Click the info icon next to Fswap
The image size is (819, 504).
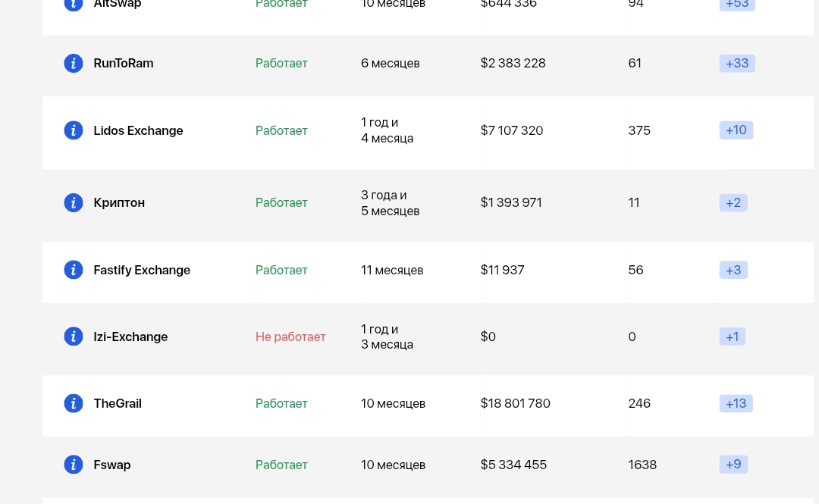coord(74,465)
